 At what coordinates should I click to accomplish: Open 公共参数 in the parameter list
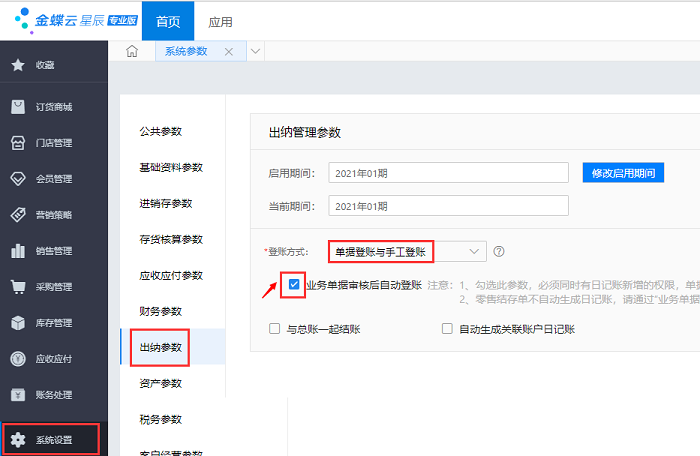tap(161, 131)
